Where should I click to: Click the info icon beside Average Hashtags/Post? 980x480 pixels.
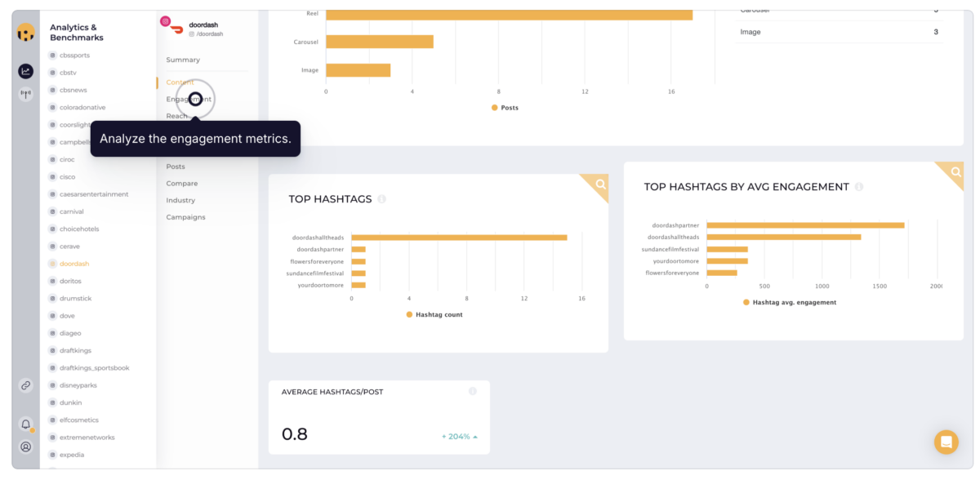pyautogui.click(x=472, y=392)
